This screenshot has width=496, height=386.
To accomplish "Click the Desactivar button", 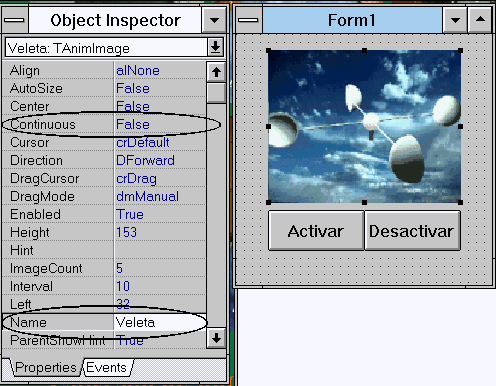I will click(412, 230).
